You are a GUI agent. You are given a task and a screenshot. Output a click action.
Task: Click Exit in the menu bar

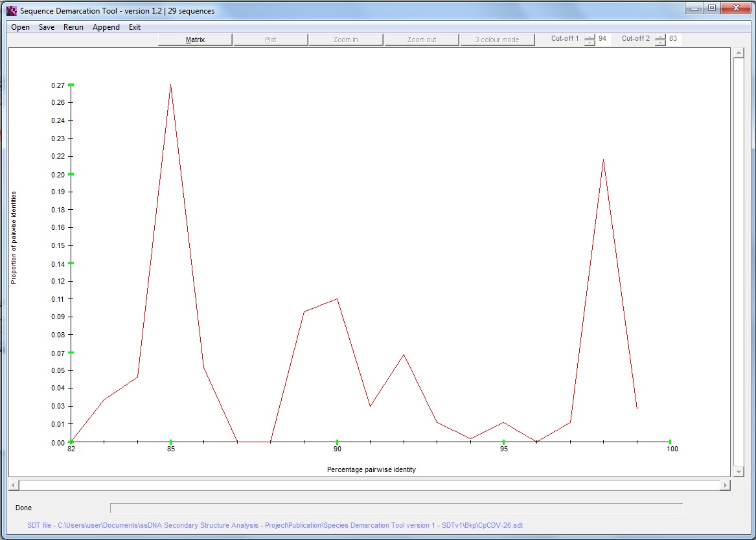tap(134, 27)
